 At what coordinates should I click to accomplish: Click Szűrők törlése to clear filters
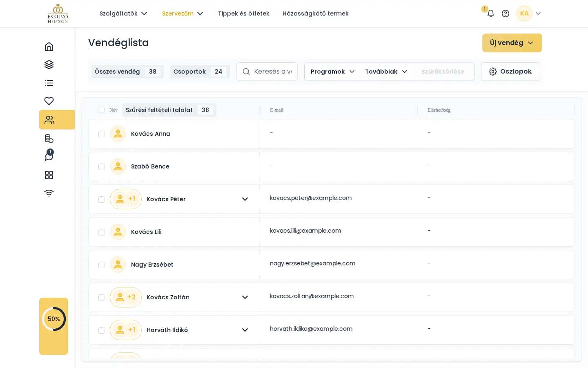pyautogui.click(x=443, y=72)
